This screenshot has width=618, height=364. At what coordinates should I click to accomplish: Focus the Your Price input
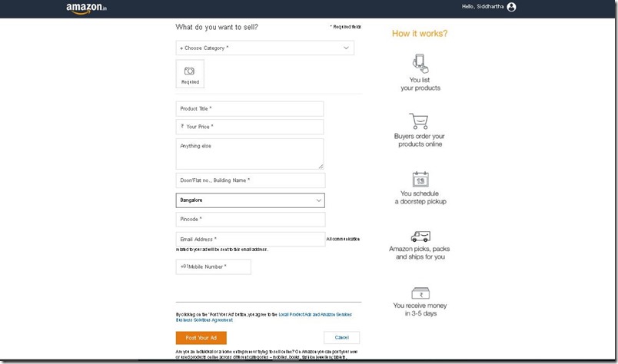coord(250,127)
